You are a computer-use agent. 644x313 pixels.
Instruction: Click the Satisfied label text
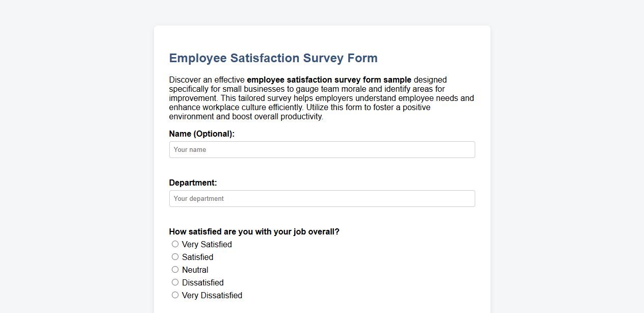(x=197, y=257)
